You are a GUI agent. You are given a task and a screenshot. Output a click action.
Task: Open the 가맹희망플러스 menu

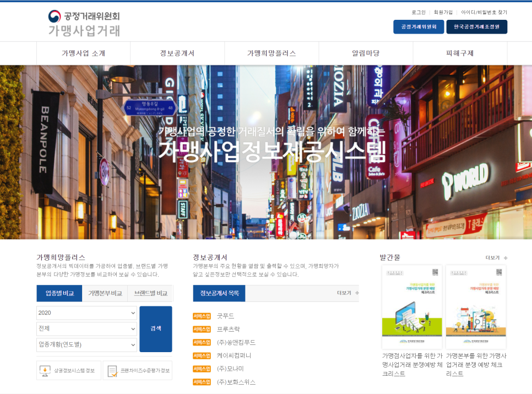tap(272, 53)
